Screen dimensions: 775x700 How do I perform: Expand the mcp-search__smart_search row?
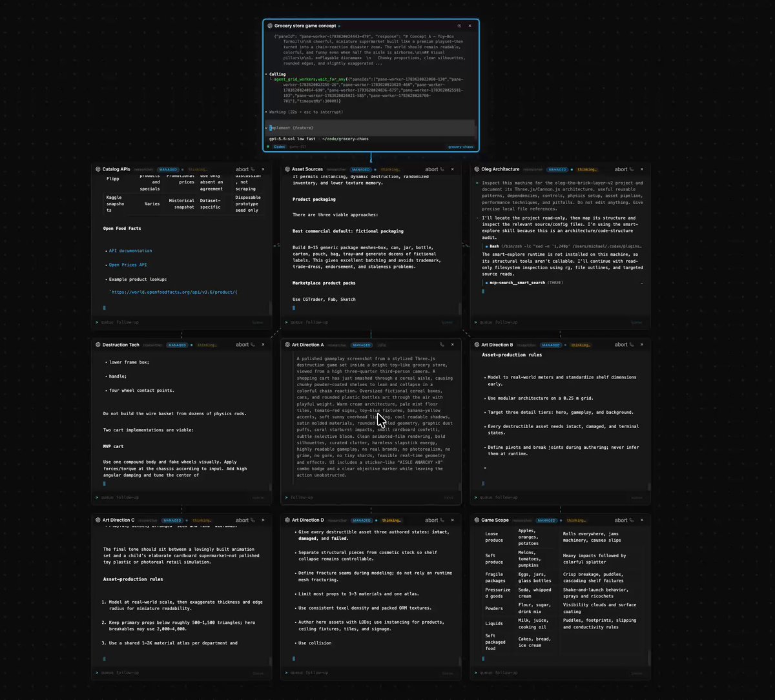563,283
